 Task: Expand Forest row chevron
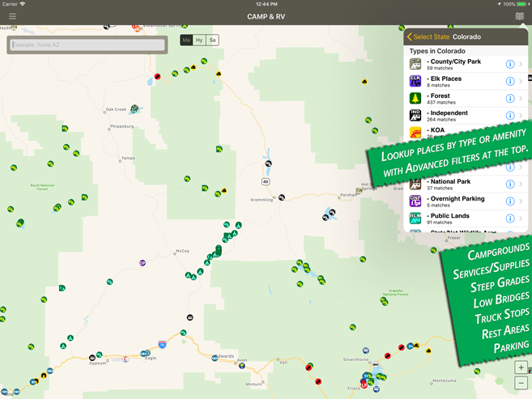[x=521, y=98]
